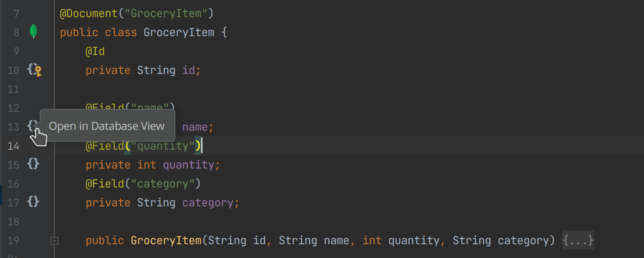The width and height of the screenshot is (644, 258).
Task: Click the GroceryItem constructor name on line 19
Action: [166, 240]
